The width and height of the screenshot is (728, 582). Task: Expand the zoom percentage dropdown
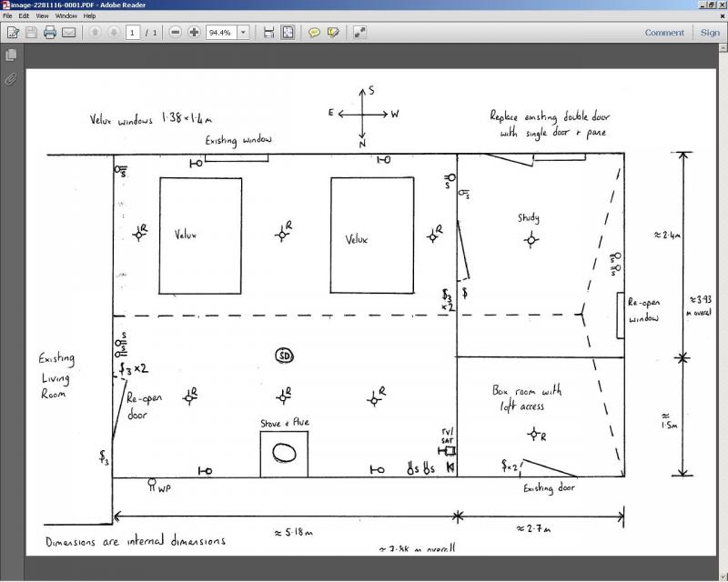click(243, 33)
